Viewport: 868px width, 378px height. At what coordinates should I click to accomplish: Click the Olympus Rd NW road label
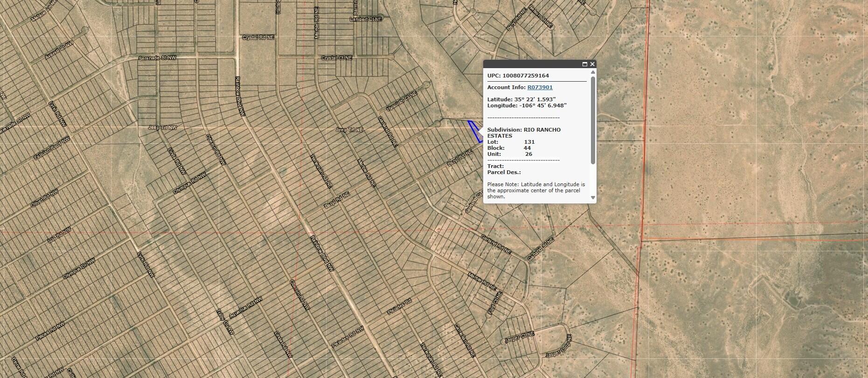189,183
